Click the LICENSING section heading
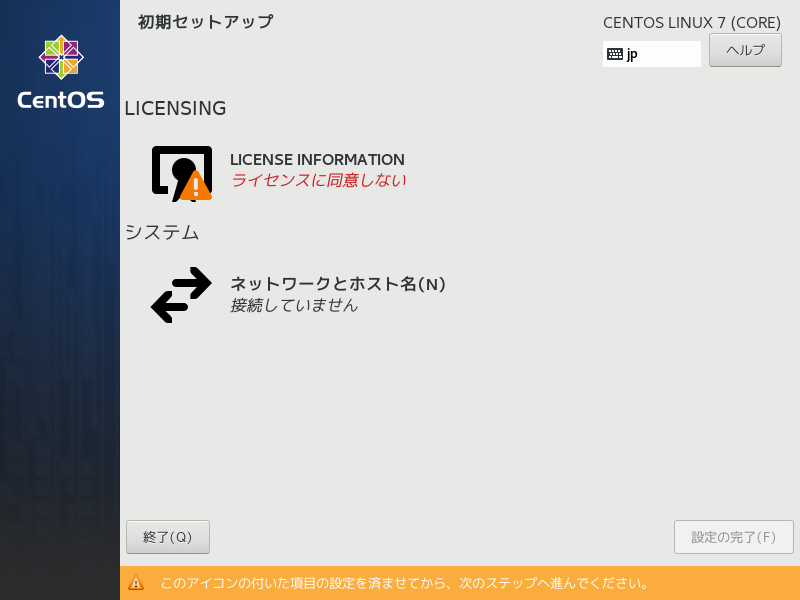Image resolution: width=800 pixels, height=600 pixels. coord(175,108)
